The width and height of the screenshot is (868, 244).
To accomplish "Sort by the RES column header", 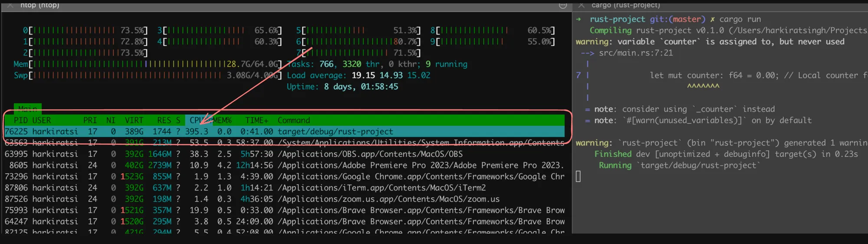I will click(164, 120).
